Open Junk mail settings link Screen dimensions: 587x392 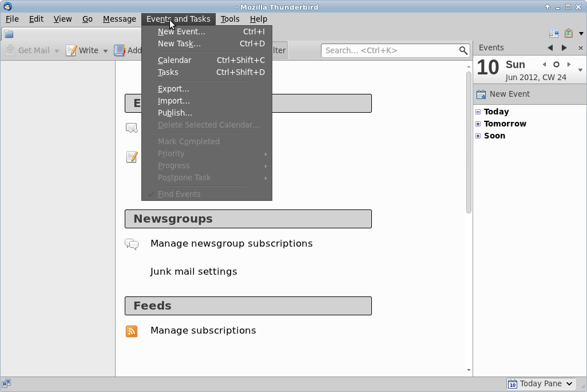tap(193, 271)
